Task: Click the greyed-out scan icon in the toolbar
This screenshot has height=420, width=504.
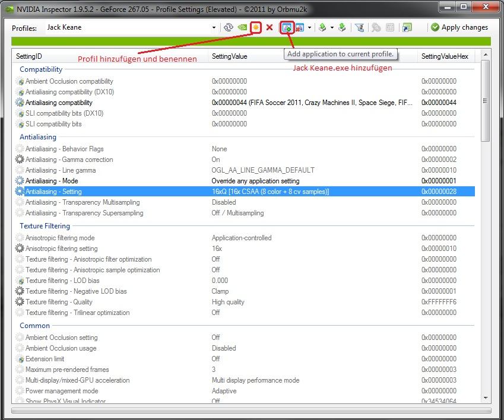Action: 376,28
